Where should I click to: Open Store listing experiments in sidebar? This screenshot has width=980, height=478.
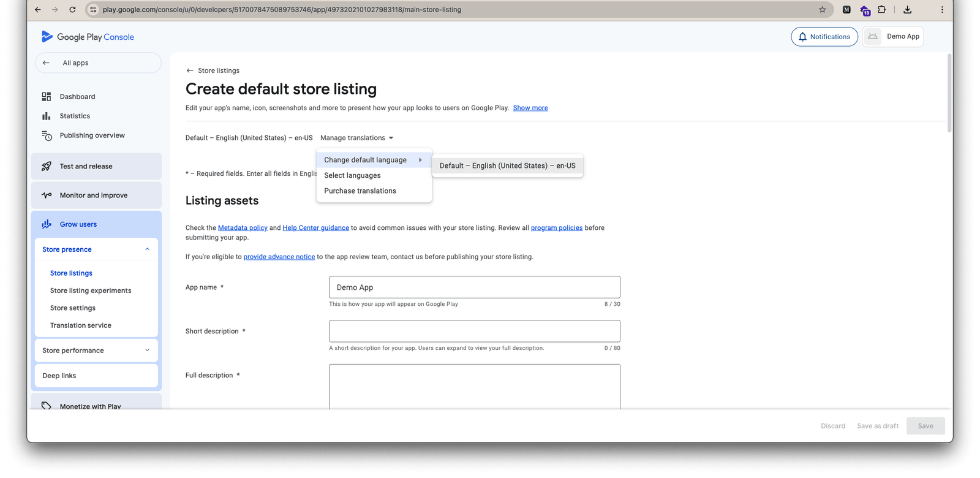(x=91, y=290)
